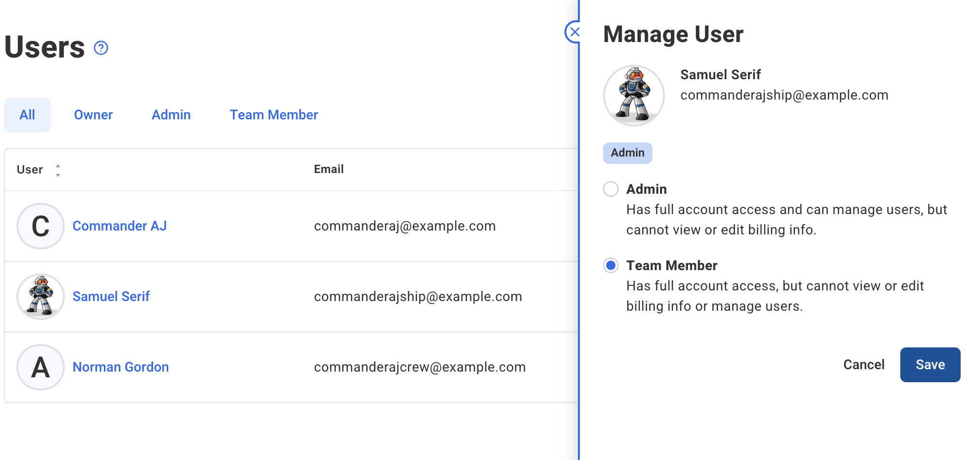Save the user role changes
980x460 pixels.
[930, 365]
